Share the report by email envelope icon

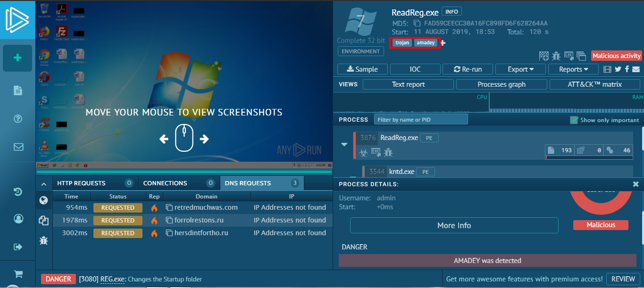636,69
